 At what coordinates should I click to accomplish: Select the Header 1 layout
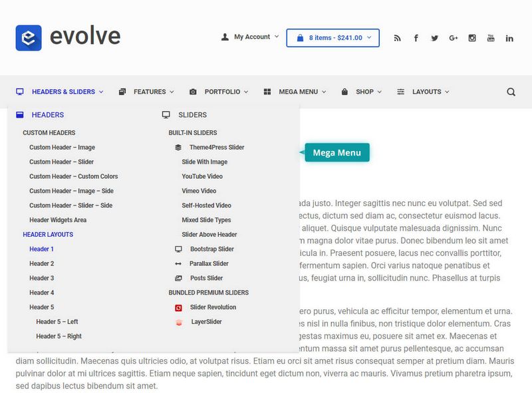(x=41, y=249)
